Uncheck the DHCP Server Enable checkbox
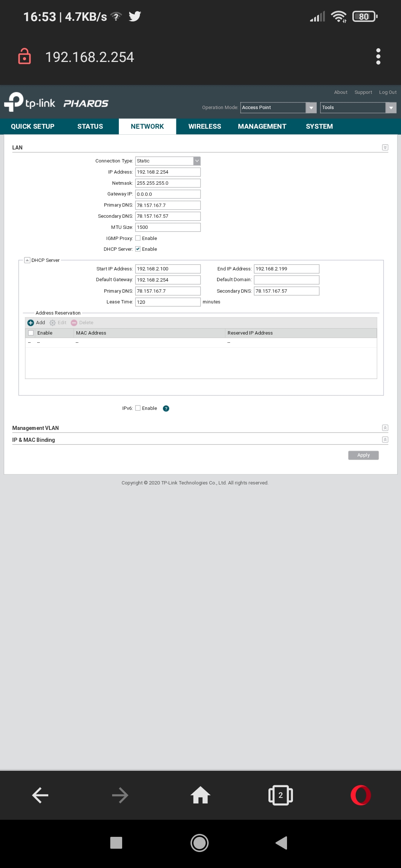Viewport: 401px width, 868px height. tap(138, 249)
